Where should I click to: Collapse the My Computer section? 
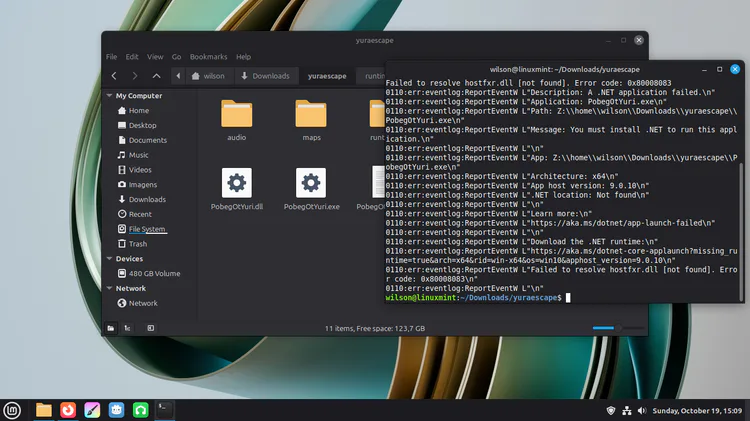coord(110,96)
